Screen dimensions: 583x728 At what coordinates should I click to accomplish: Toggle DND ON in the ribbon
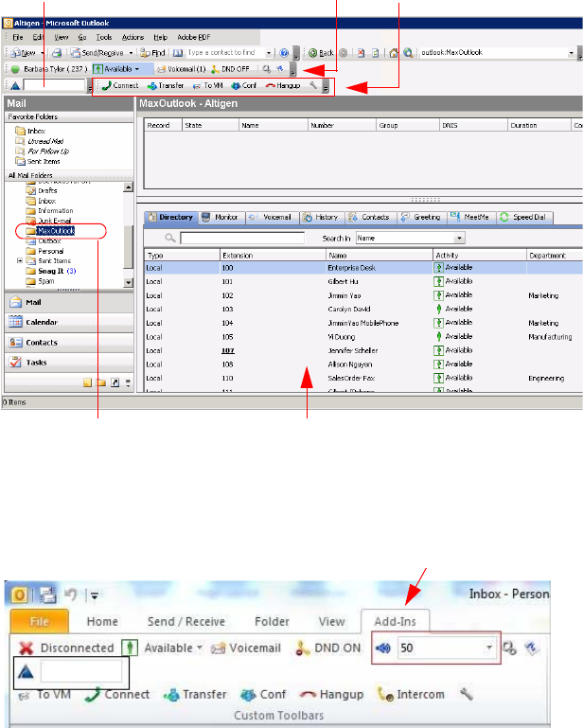click(328, 648)
